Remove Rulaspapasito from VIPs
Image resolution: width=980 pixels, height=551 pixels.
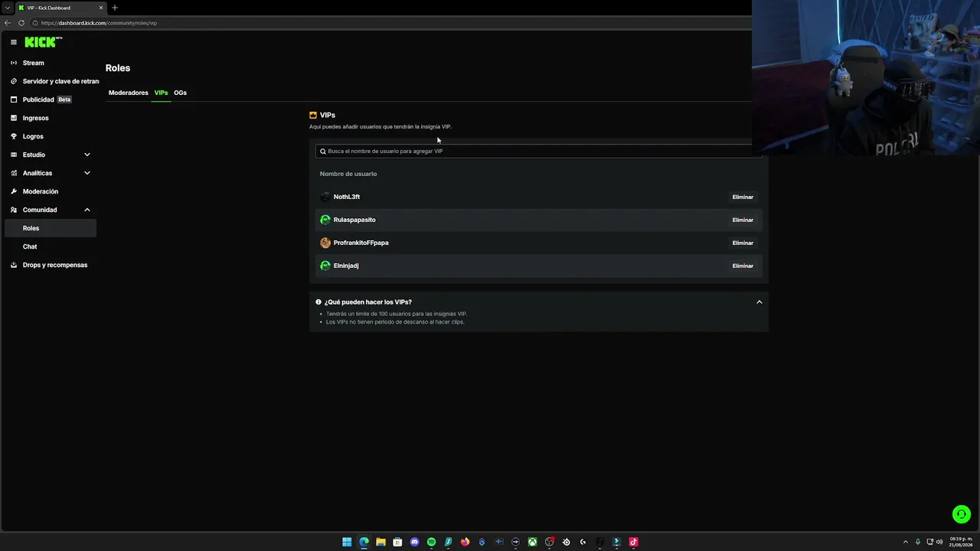743,220
